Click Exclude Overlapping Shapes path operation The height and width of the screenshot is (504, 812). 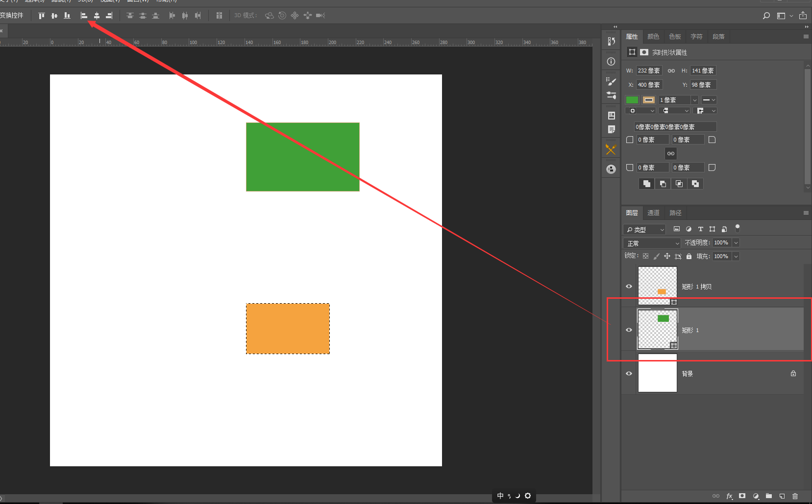(x=695, y=184)
